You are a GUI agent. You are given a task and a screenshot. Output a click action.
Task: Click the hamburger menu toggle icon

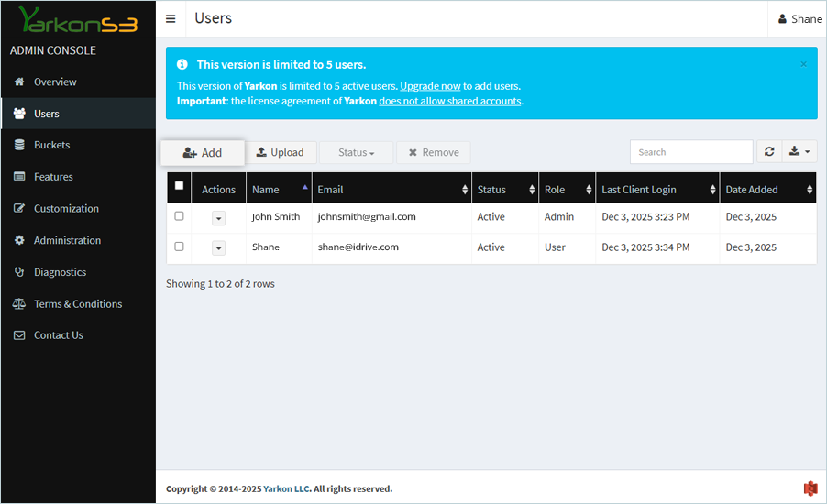[x=171, y=19]
